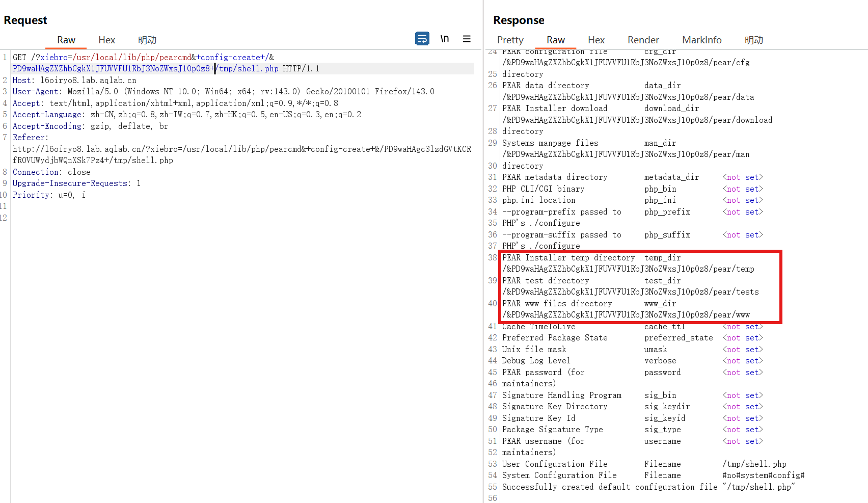This screenshot has width=868, height=503.
Task: Click 'PEAR metadata directory' response line
Action: pyautogui.click(x=555, y=177)
